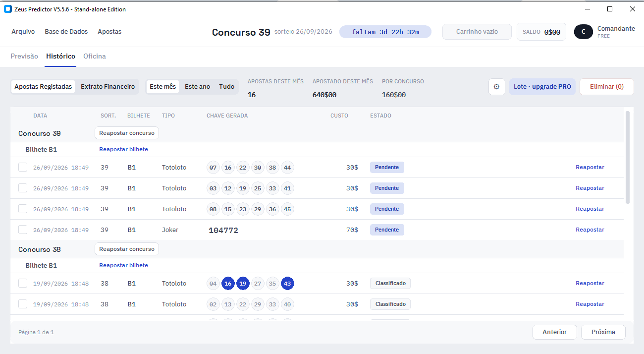The height and width of the screenshot is (354, 644).
Task: Click number ball 41 in second Totoloto row
Action: 287,188
